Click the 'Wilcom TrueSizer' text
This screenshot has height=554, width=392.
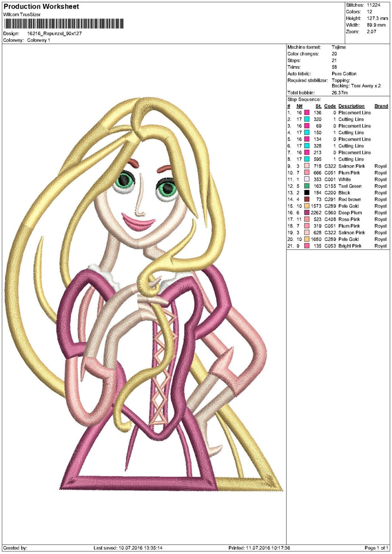(x=22, y=15)
